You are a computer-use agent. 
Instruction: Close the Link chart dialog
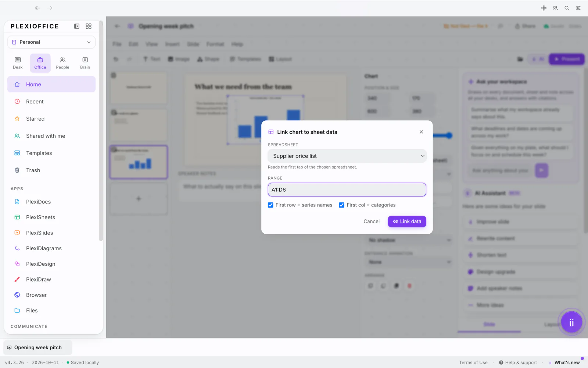[x=421, y=132]
